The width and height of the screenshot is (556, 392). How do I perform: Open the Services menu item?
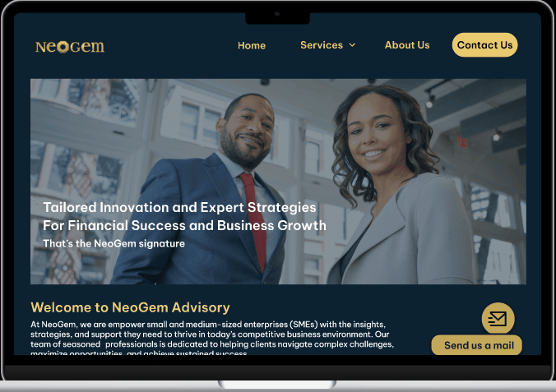click(322, 45)
